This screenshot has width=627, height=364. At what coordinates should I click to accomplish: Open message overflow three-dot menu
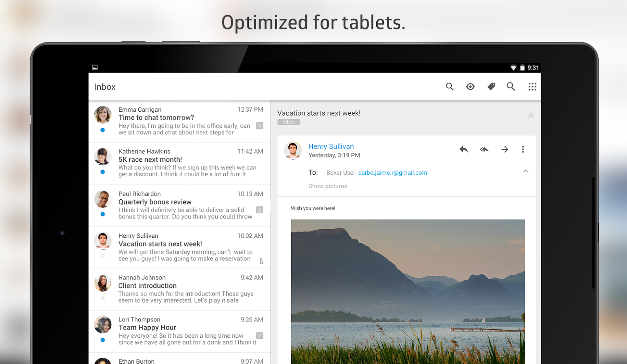[523, 149]
